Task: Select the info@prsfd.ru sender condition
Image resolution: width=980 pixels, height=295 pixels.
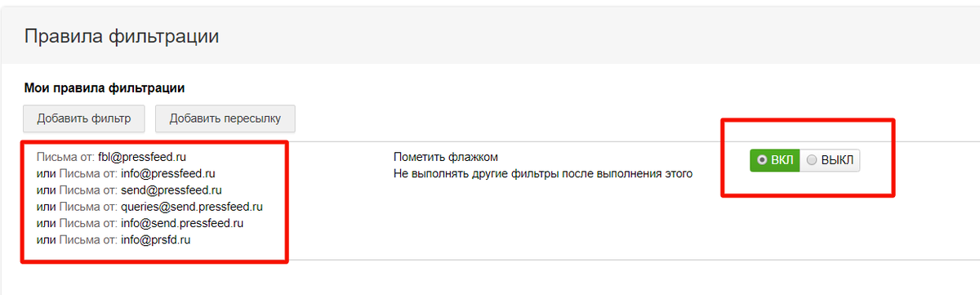Action: coord(156,239)
